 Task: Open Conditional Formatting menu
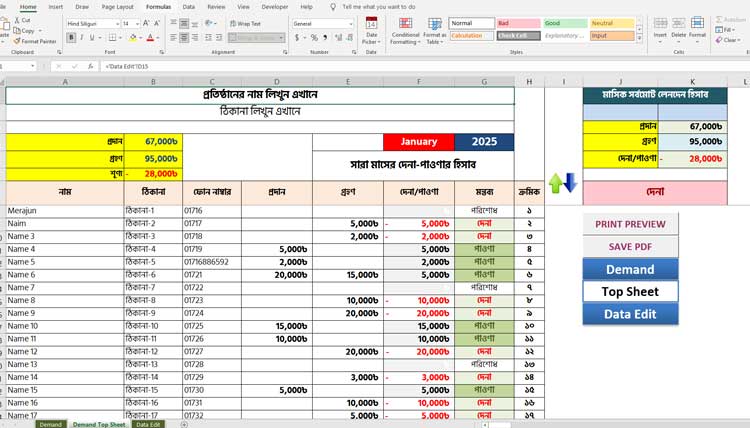(405, 32)
